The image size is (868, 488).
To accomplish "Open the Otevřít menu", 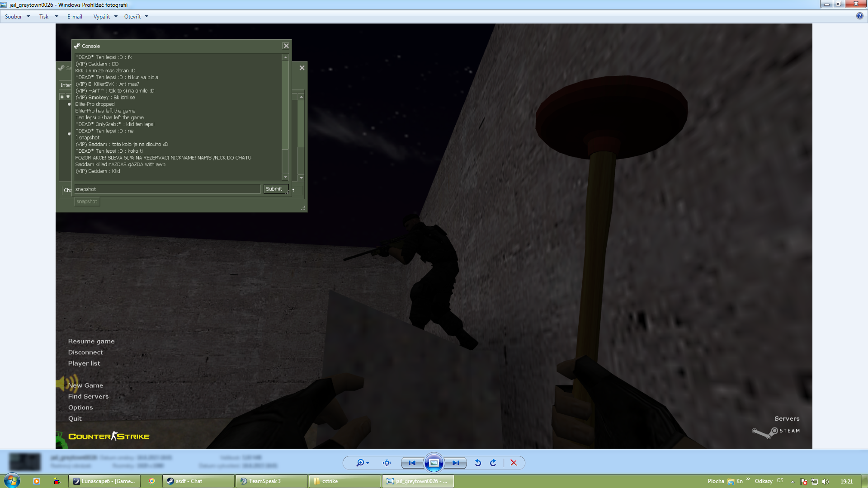I will coord(132,17).
